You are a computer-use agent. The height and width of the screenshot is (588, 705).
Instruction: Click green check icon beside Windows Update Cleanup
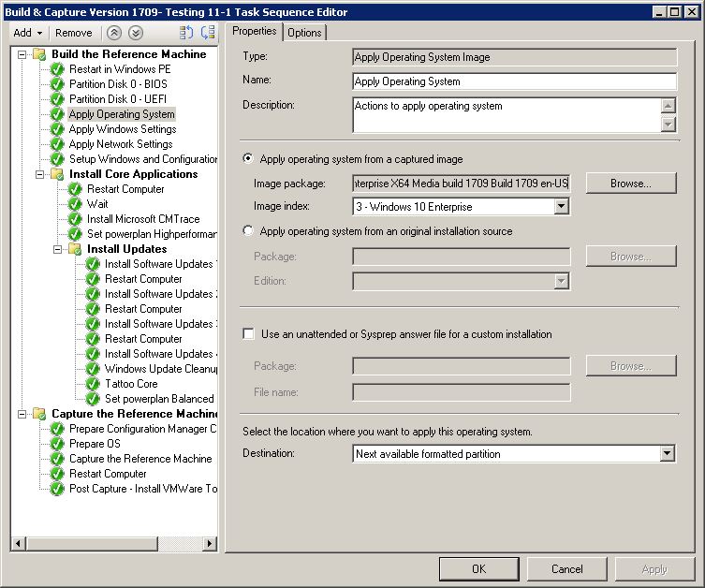[x=93, y=369]
